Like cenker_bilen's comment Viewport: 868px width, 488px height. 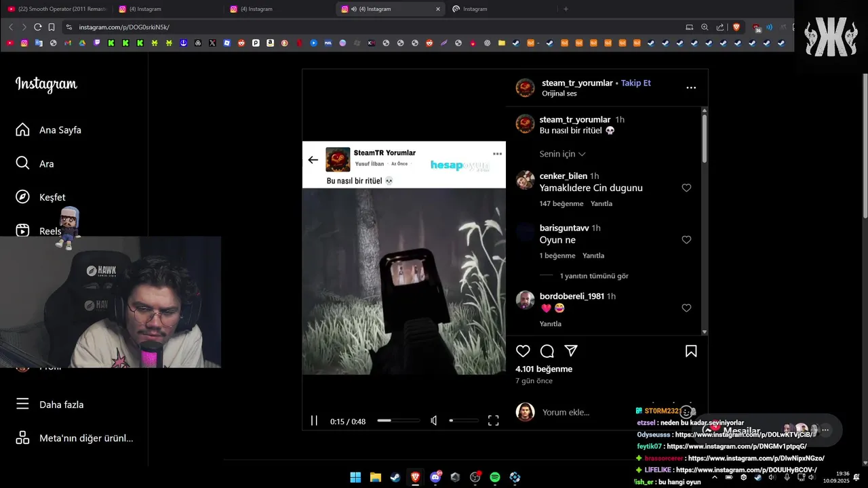pyautogui.click(x=686, y=188)
